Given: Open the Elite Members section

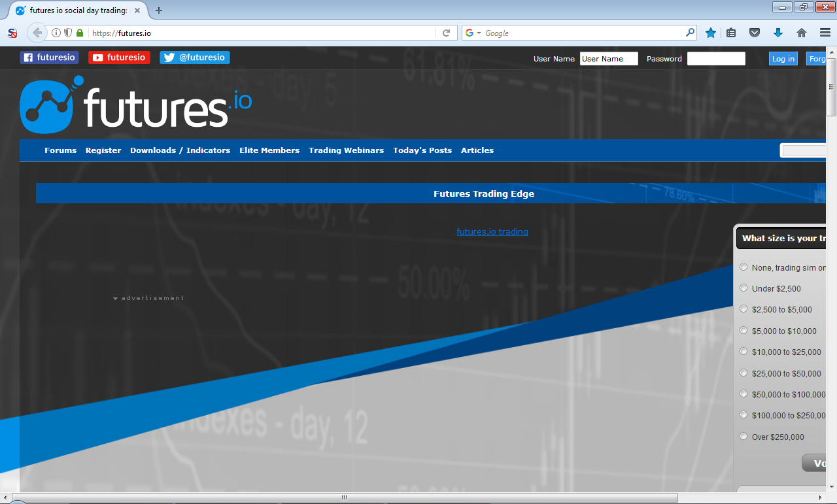Looking at the screenshot, I should tap(269, 150).
